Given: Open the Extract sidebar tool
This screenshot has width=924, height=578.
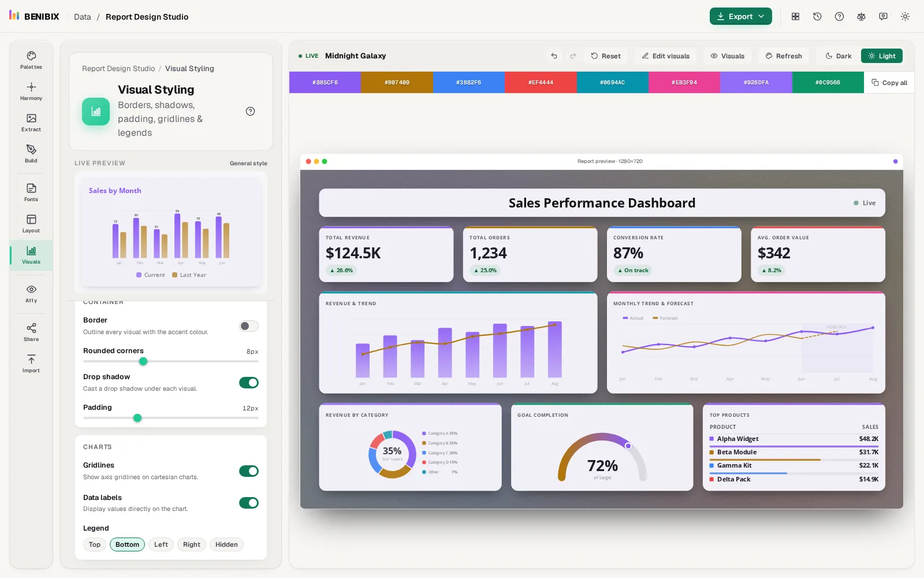Looking at the screenshot, I should point(31,123).
